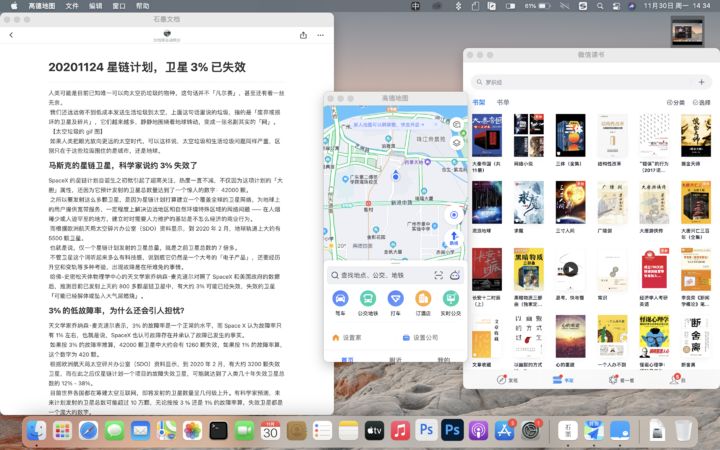The image size is (720, 450).
Task: Open the input method menu in menu bar
Action: [416, 6]
